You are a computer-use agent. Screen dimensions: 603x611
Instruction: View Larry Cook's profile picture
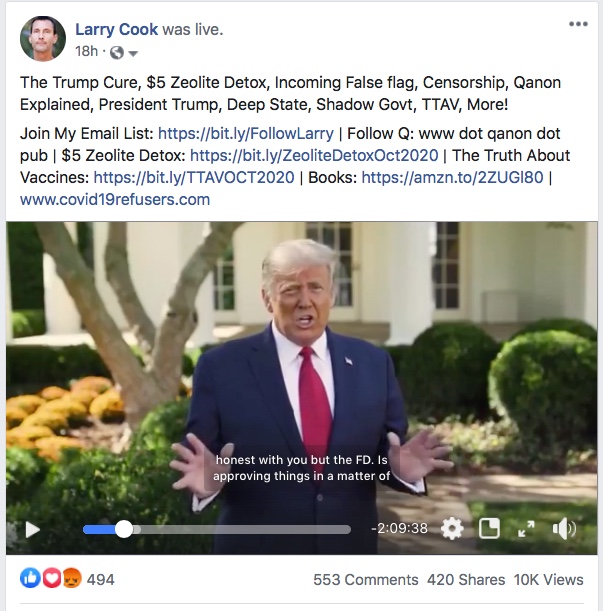point(43,39)
